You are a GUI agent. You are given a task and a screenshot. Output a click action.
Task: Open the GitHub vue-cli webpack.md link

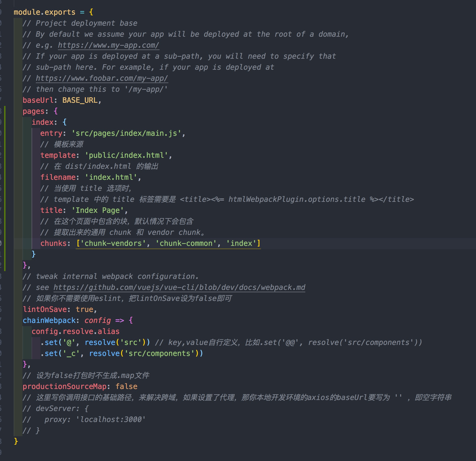pyautogui.click(x=179, y=287)
